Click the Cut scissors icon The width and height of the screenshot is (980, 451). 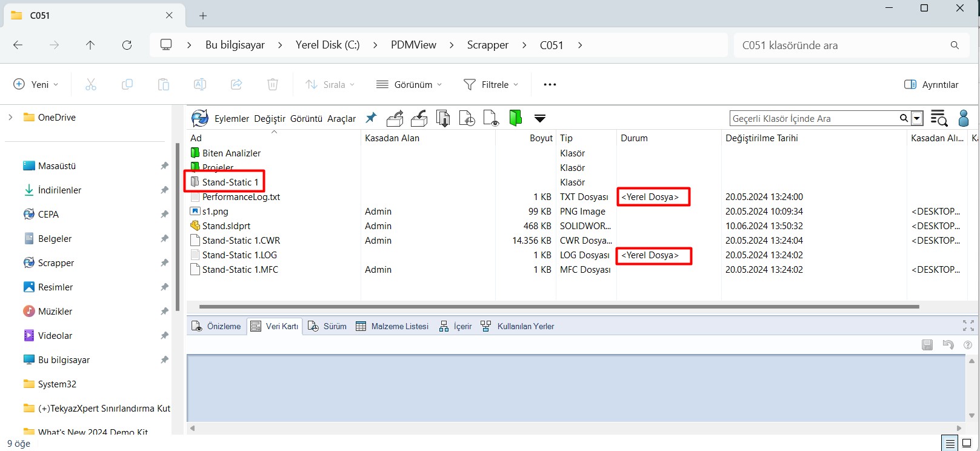click(x=91, y=84)
